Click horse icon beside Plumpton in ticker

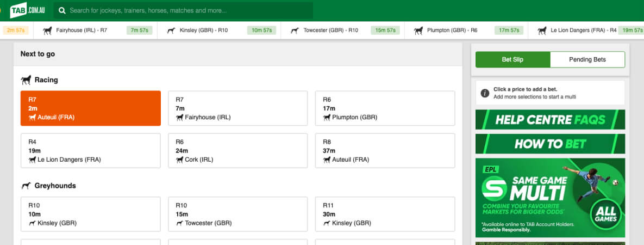click(418, 30)
